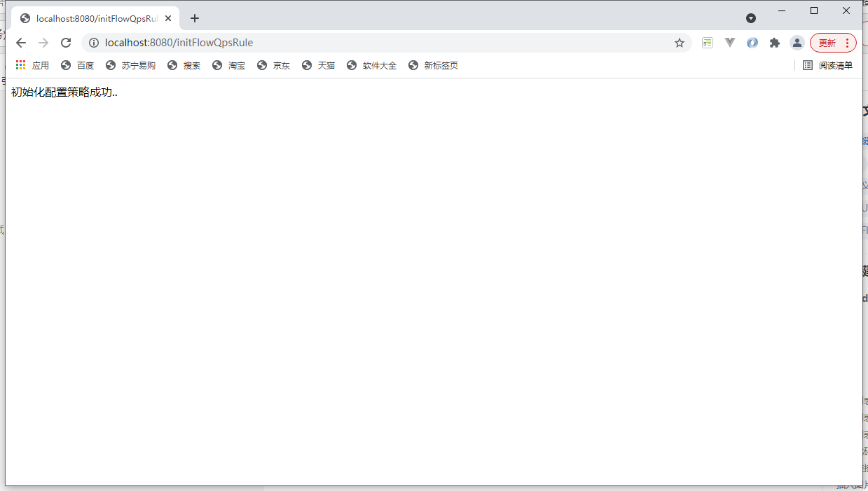Open the 新标签页 bookmark
The height and width of the screenshot is (491, 868).
point(433,65)
